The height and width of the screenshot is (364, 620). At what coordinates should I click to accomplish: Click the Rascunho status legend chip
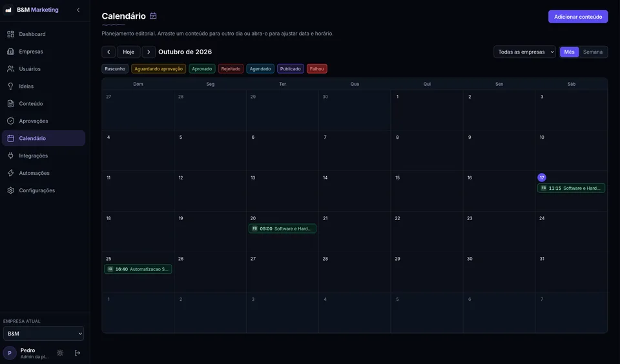115,69
